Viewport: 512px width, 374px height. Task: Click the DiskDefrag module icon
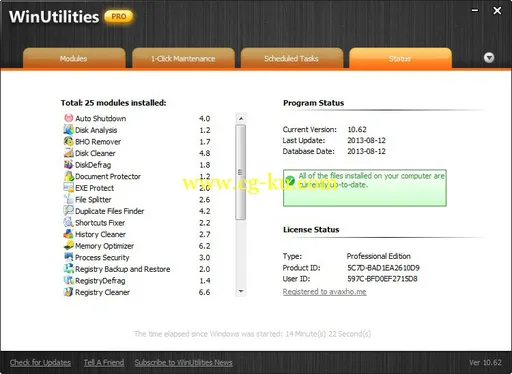pyautogui.click(x=69, y=164)
